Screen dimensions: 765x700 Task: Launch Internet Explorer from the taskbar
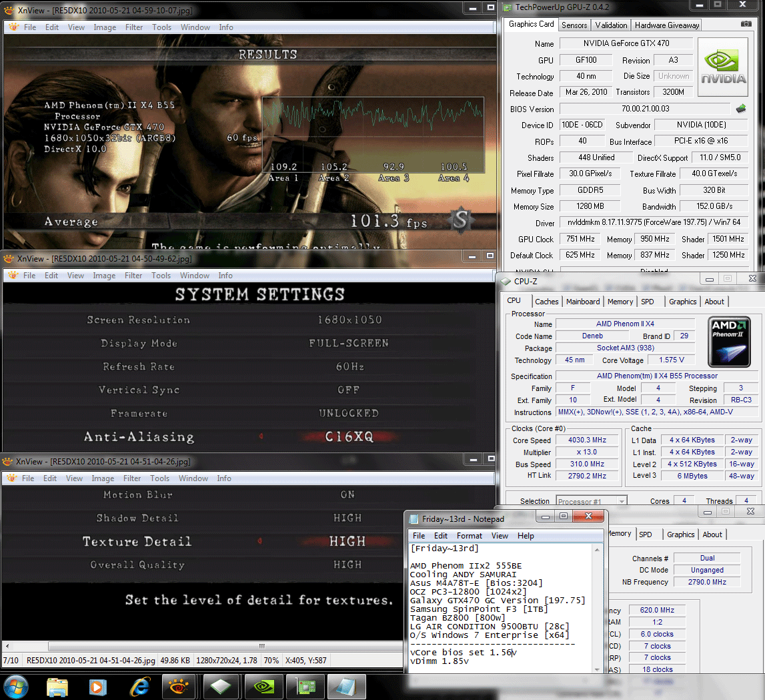click(139, 687)
